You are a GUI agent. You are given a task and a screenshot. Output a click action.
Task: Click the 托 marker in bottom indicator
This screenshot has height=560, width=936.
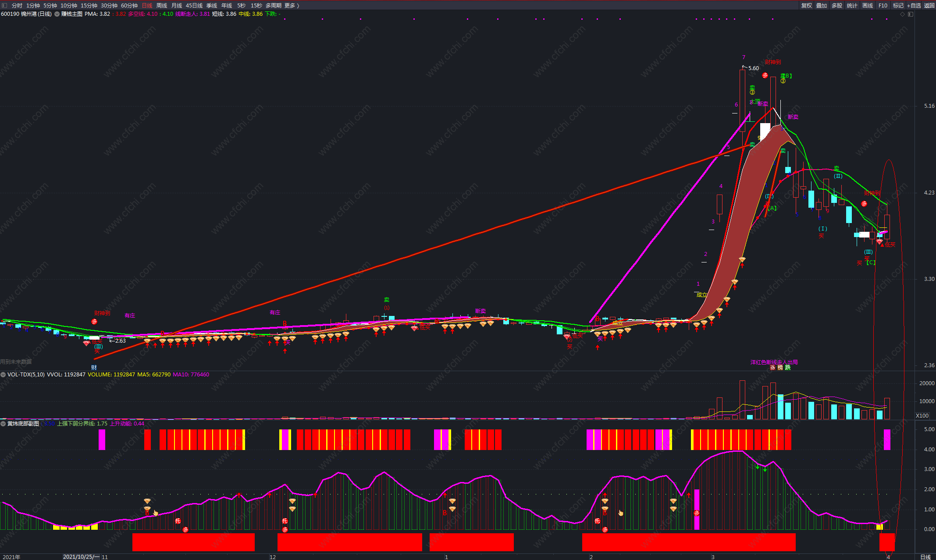[178, 521]
